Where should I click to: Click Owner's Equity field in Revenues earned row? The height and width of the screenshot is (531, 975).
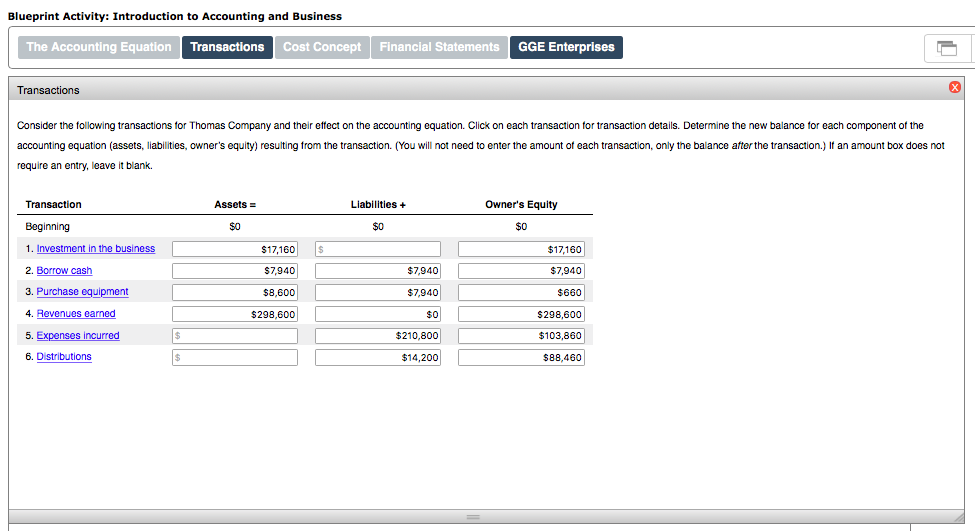click(521, 314)
